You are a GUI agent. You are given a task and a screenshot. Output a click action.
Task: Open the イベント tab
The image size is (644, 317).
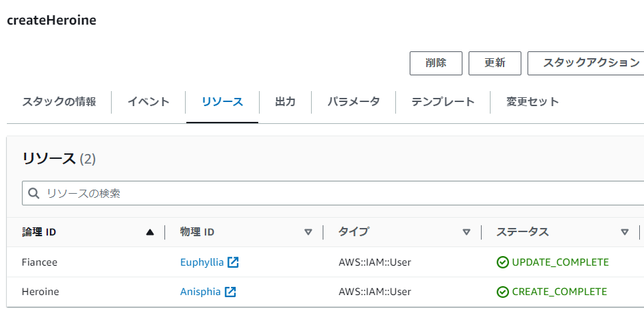(149, 102)
